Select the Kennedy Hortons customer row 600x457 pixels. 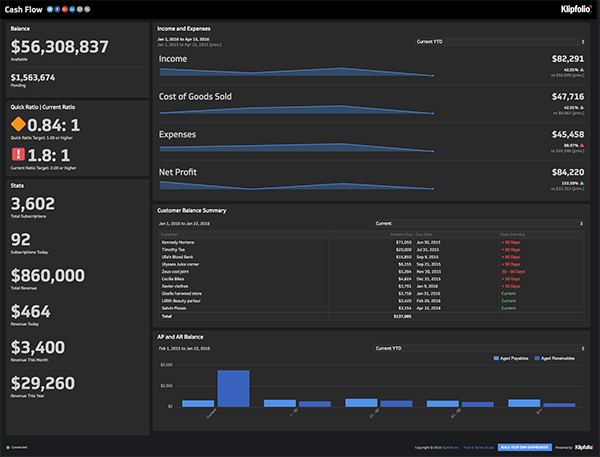pos(371,242)
